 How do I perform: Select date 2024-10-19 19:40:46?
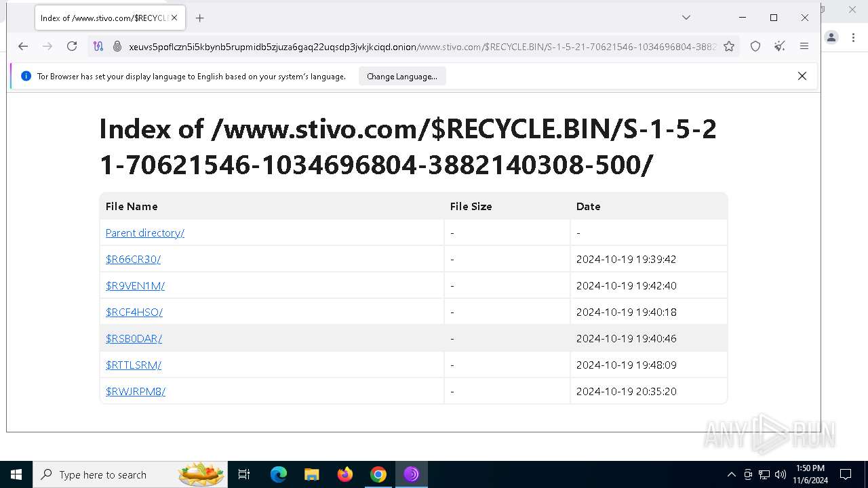coord(626,338)
